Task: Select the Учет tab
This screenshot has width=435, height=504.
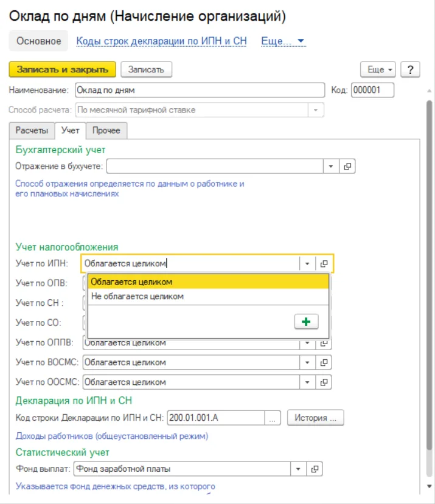Action: pyautogui.click(x=71, y=131)
